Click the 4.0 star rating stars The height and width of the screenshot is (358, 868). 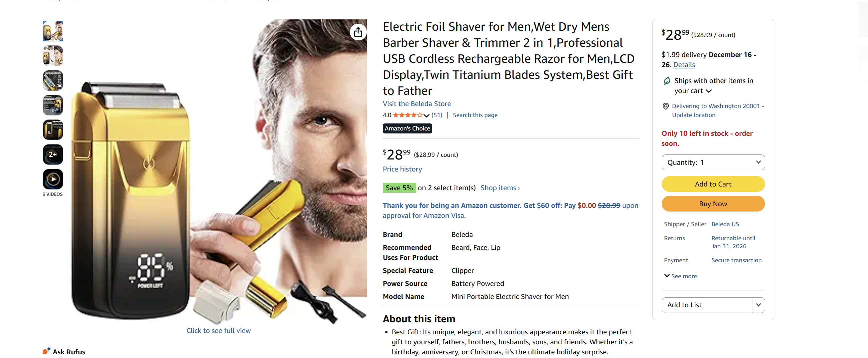point(408,115)
